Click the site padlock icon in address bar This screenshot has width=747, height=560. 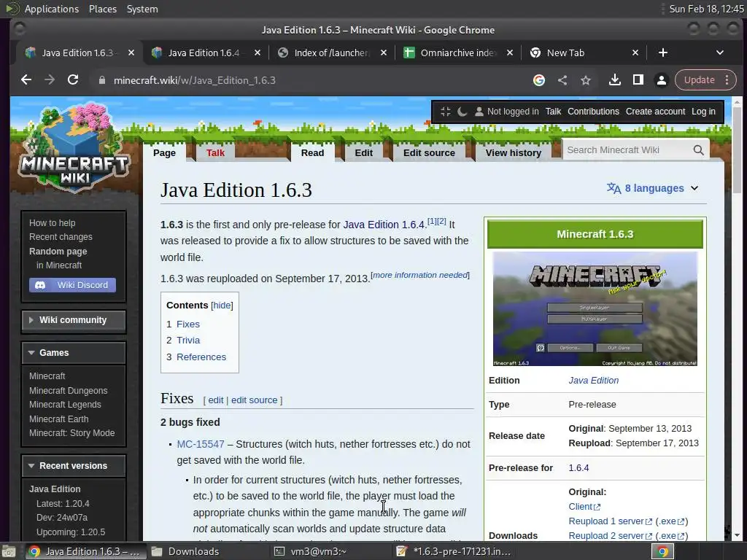tap(101, 80)
